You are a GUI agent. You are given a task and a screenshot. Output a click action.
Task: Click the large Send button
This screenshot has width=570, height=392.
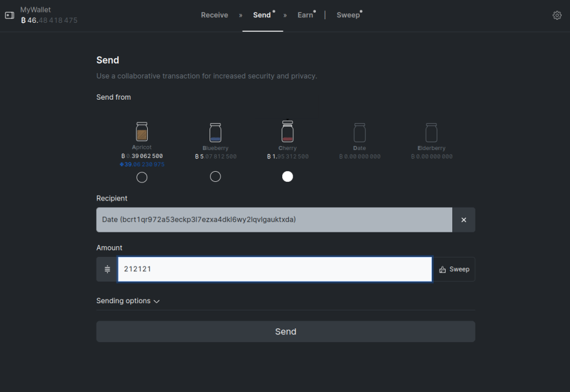tap(286, 331)
